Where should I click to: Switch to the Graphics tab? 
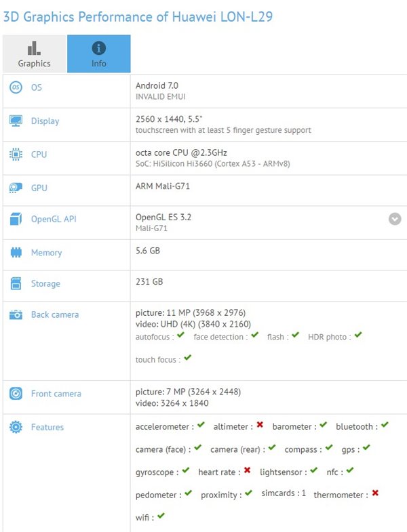[34, 54]
